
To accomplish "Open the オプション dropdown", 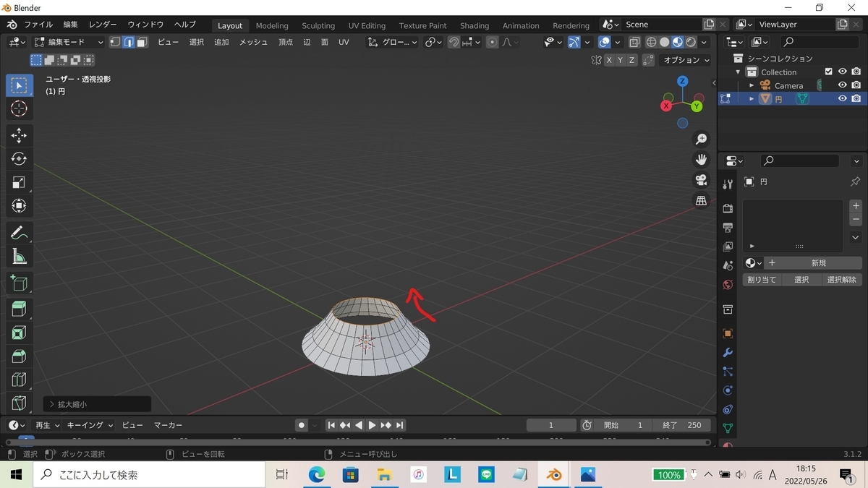I will click(x=686, y=60).
